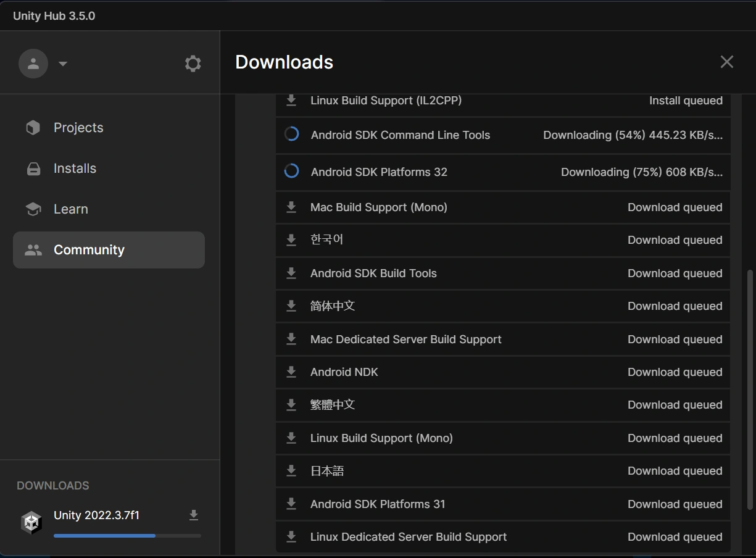The height and width of the screenshot is (558, 756).
Task: Click the user account avatar icon
Action: (33, 64)
